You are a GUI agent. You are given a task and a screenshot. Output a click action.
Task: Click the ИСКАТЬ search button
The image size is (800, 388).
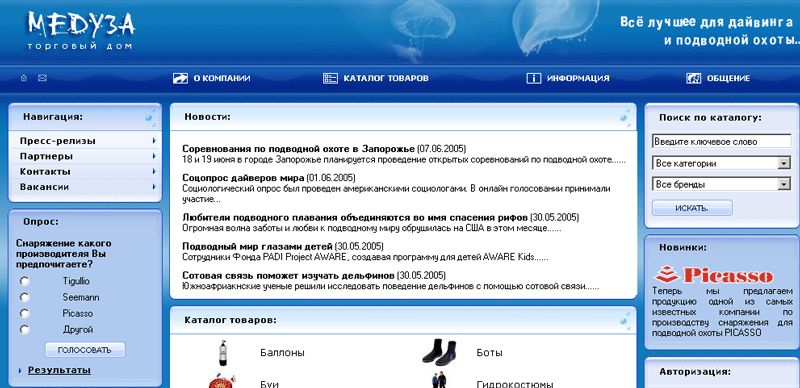pos(692,208)
